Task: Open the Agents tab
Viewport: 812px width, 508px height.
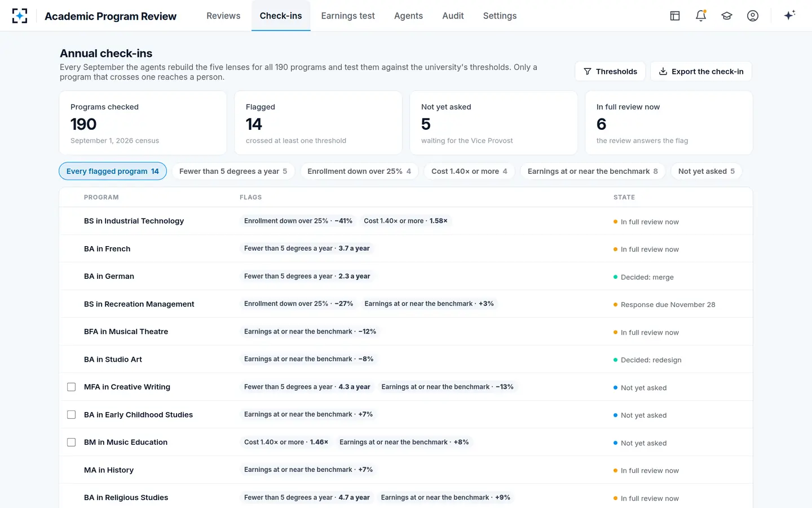Action: click(x=408, y=16)
